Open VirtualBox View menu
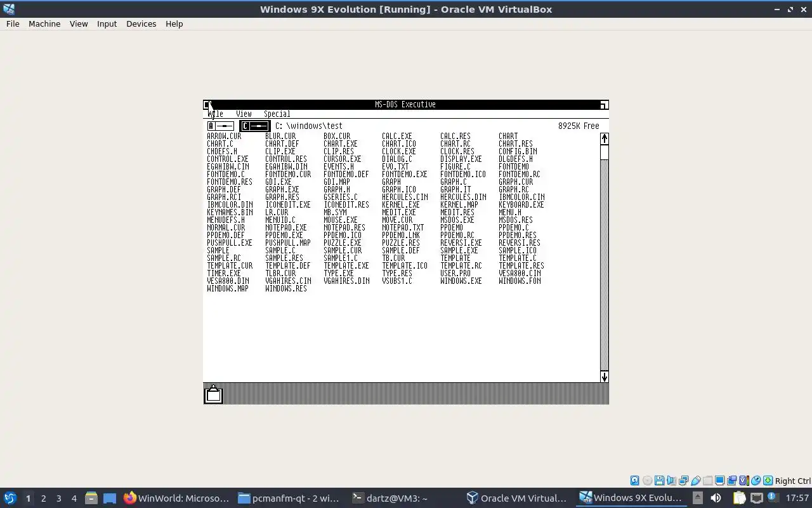 (x=79, y=23)
